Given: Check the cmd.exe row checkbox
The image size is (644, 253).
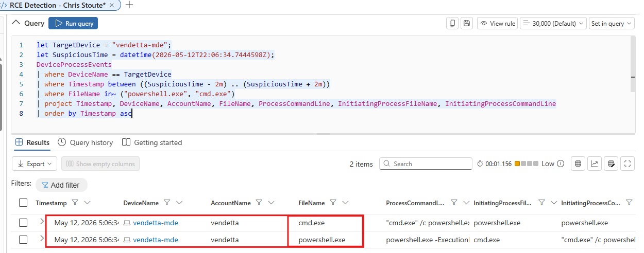Looking at the screenshot, I should (23, 223).
